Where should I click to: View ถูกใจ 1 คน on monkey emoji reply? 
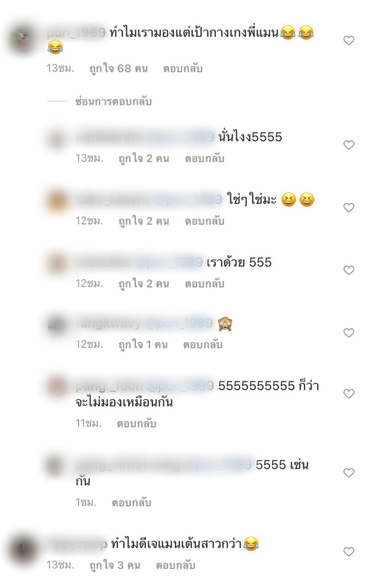(x=143, y=345)
